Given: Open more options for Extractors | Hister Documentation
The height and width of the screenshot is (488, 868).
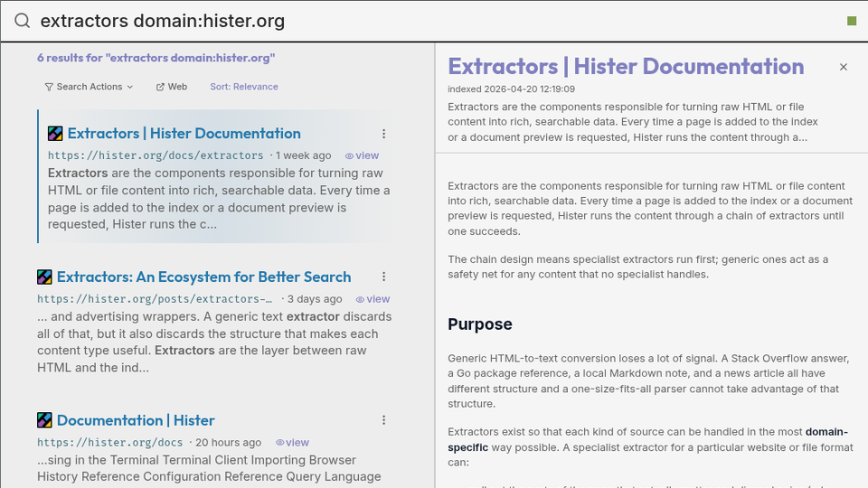Looking at the screenshot, I should 383,134.
